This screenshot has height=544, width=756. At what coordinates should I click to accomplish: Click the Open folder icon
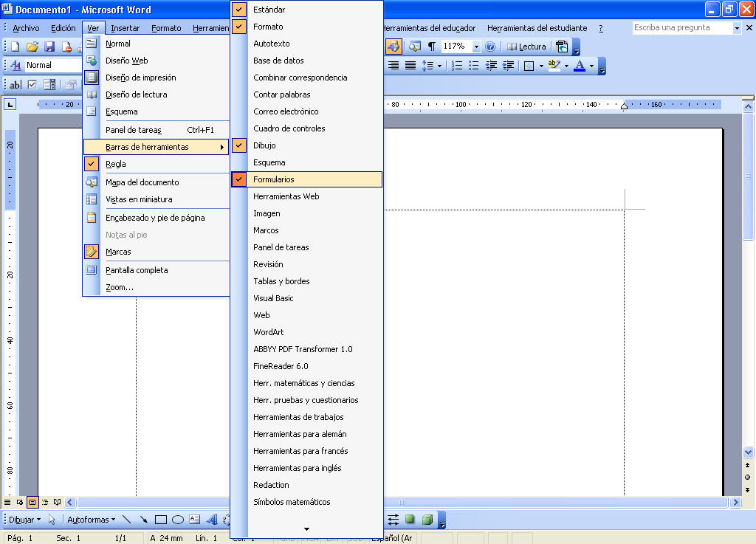pyautogui.click(x=32, y=47)
